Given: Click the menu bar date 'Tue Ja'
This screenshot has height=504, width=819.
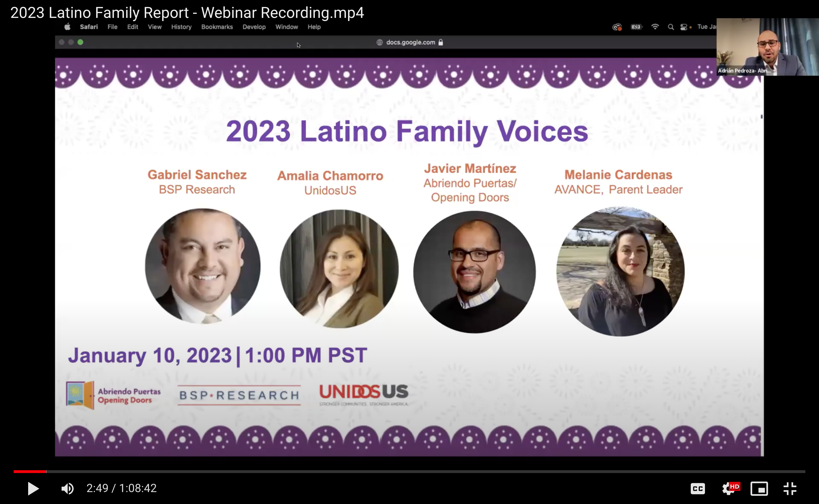Looking at the screenshot, I should (x=707, y=27).
